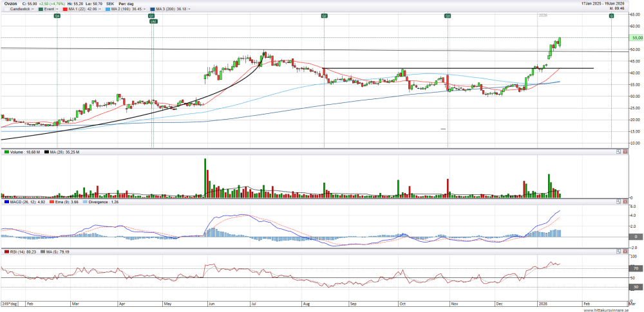
Task: Click the Oct month label on time axis
Action: tap(402, 304)
